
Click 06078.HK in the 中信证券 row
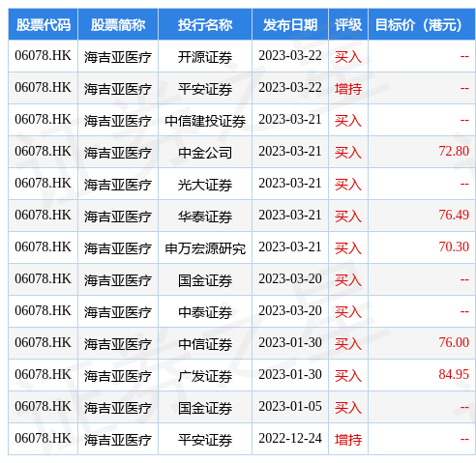click(43, 343)
